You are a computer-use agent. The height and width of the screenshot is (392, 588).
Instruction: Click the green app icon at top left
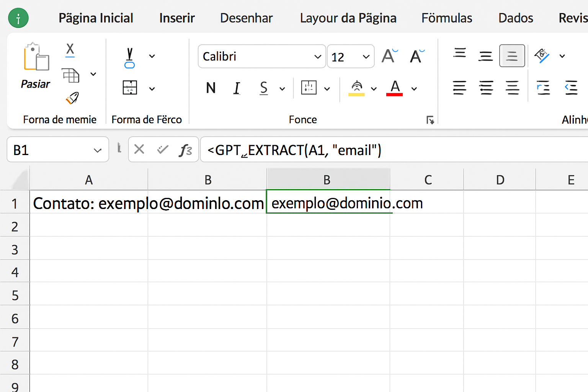coord(18,18)
